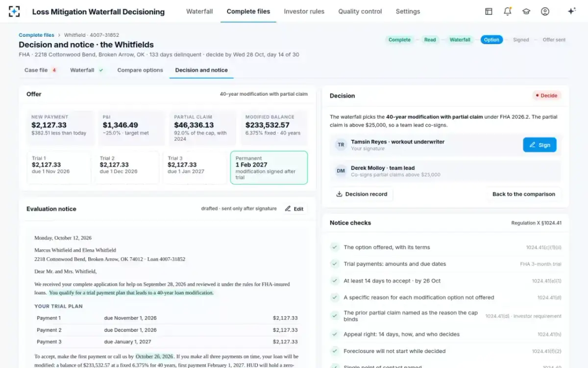Select the Permanent 1 Feb 2027 card
Viewport: 588px width, 368px height.
269,167
